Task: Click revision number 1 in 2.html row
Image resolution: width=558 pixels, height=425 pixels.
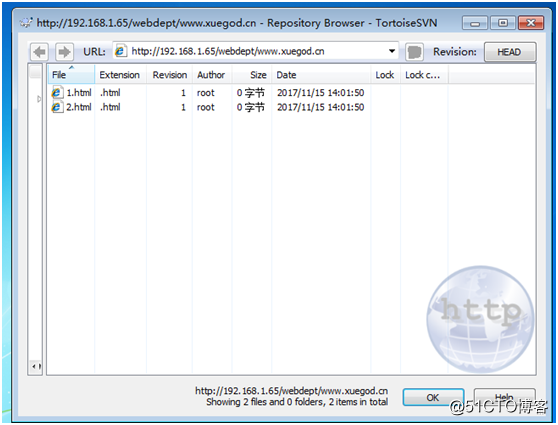Action: tap(183, 107)
